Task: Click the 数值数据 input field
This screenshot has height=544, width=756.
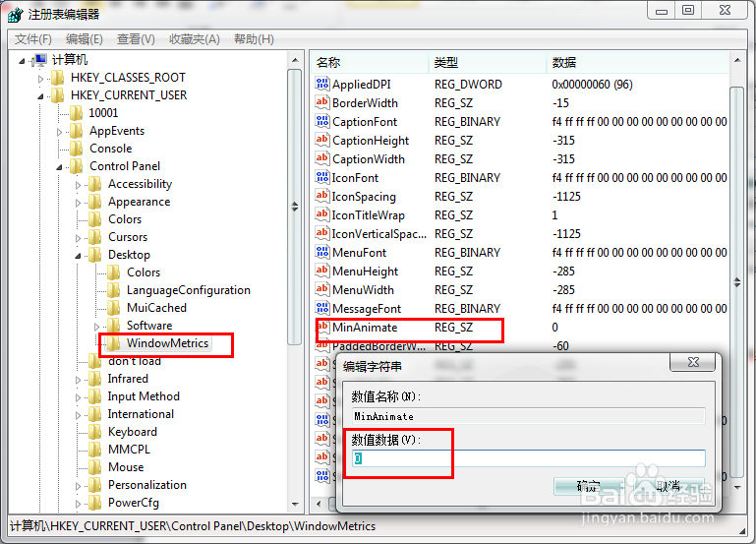Action: pos(529,458)
